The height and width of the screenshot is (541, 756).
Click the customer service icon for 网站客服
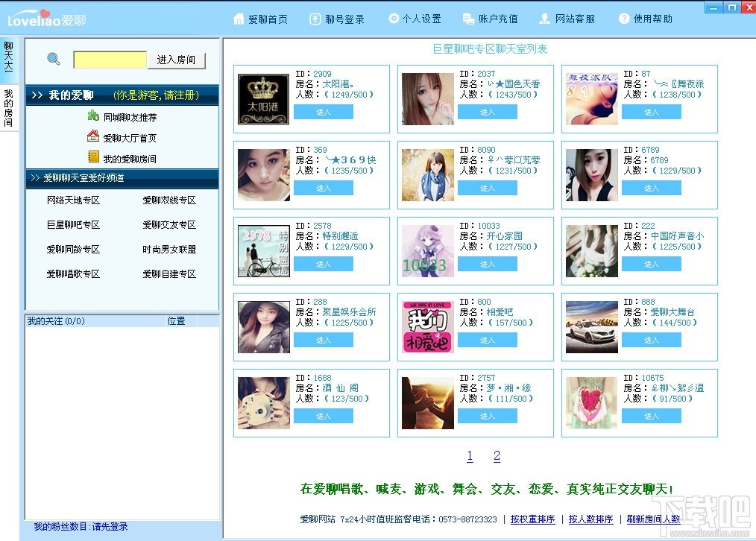pyautogui.click(x=544, y=19)
